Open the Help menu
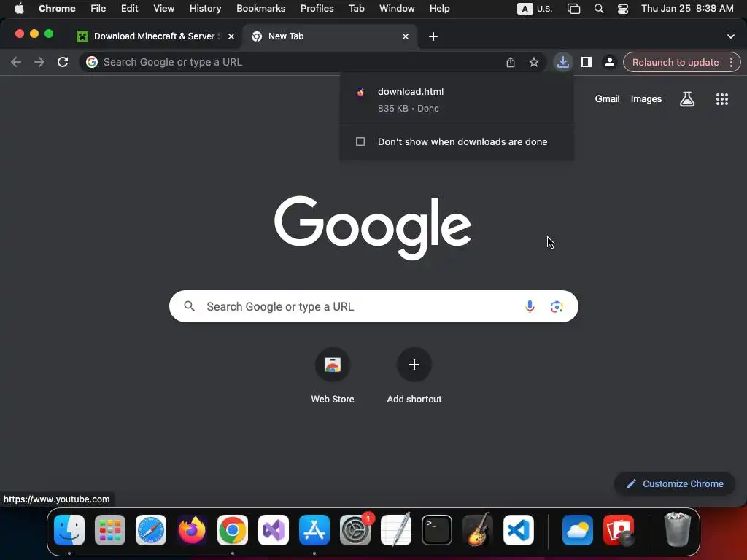The height and width of the screenshot is (560, 747). click(439, 9)
